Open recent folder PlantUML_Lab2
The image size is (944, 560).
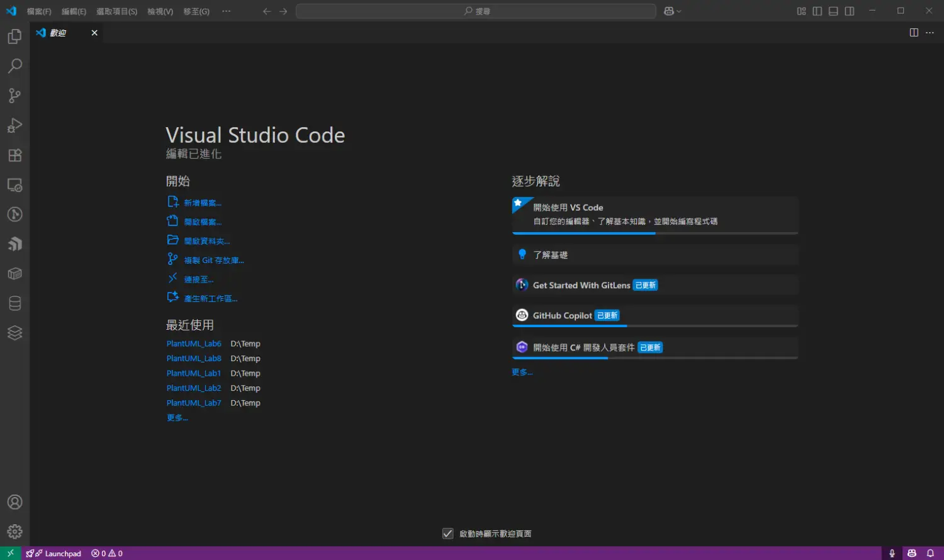pos(194,388)
